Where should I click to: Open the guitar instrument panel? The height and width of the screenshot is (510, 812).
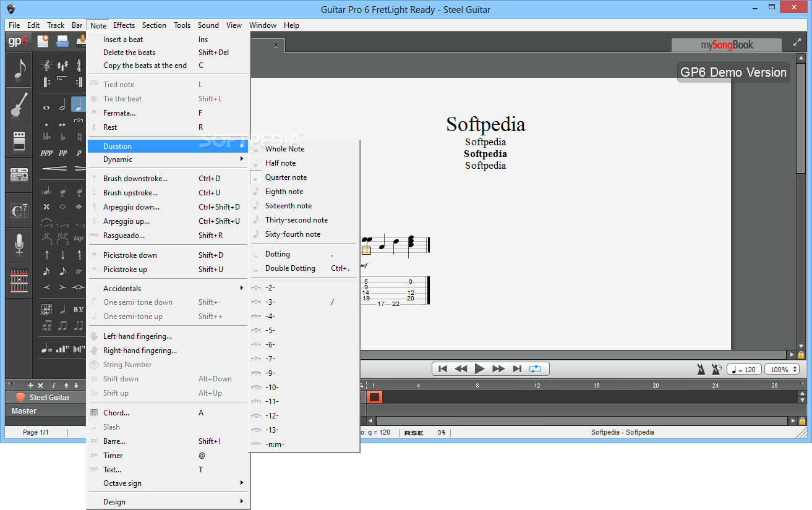[x=19, y=105]
